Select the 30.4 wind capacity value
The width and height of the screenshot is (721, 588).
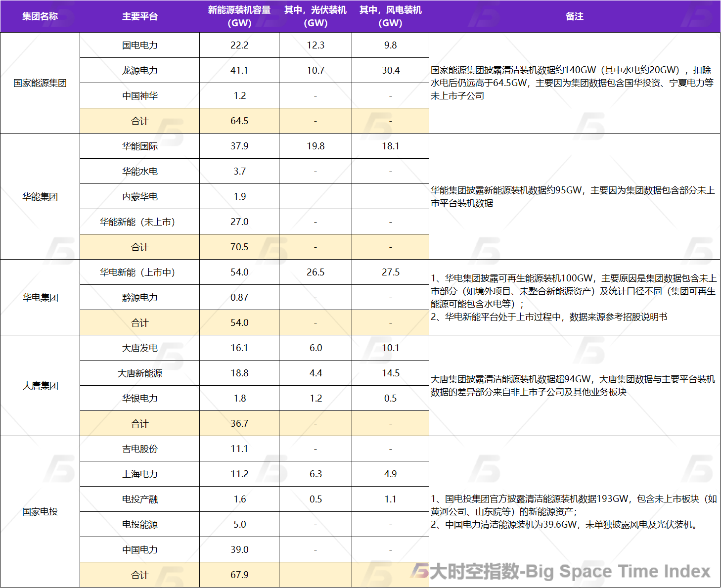[390, 70]
